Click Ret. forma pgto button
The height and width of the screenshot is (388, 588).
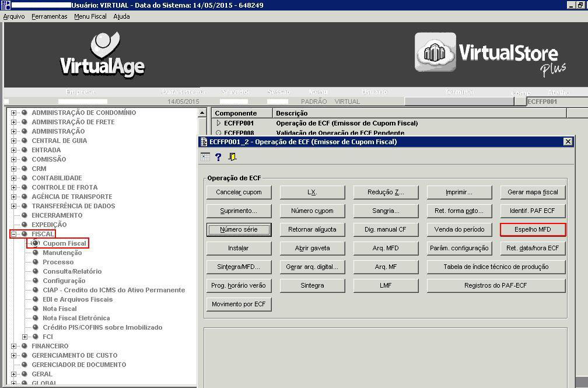pos(460,211)
